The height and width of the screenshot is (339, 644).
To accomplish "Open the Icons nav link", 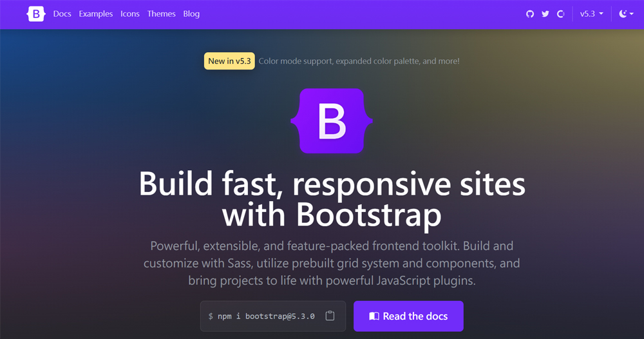I will 130,14.
